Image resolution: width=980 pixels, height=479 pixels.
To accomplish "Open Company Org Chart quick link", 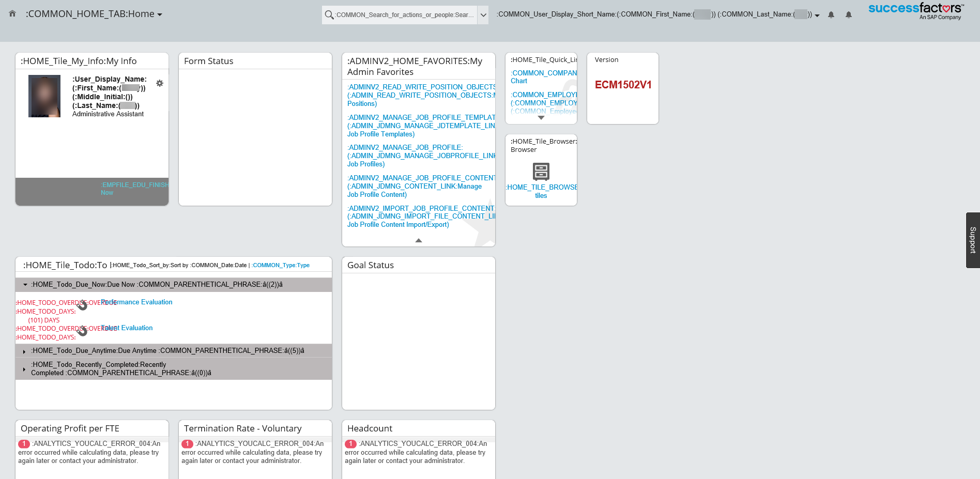I will [544, 77].
